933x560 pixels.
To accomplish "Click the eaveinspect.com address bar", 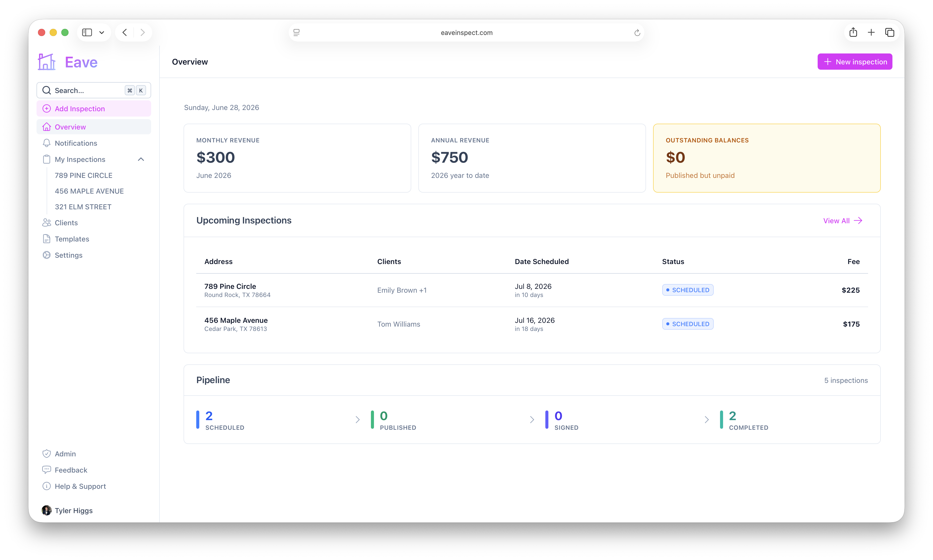I will [466, 32].
